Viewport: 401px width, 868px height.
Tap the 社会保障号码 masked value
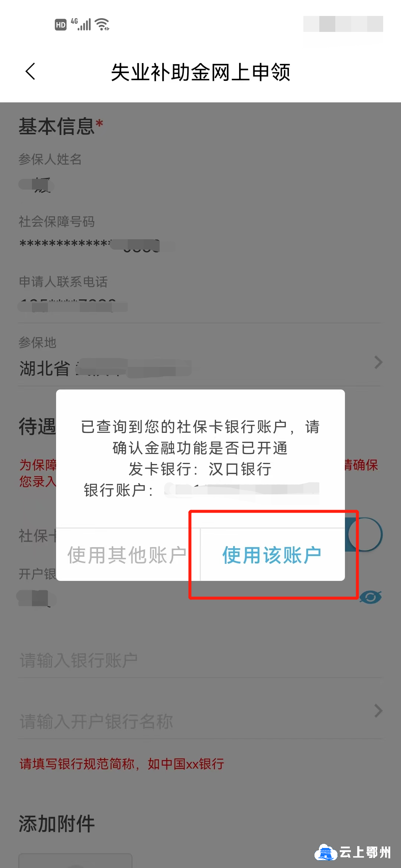90,245
